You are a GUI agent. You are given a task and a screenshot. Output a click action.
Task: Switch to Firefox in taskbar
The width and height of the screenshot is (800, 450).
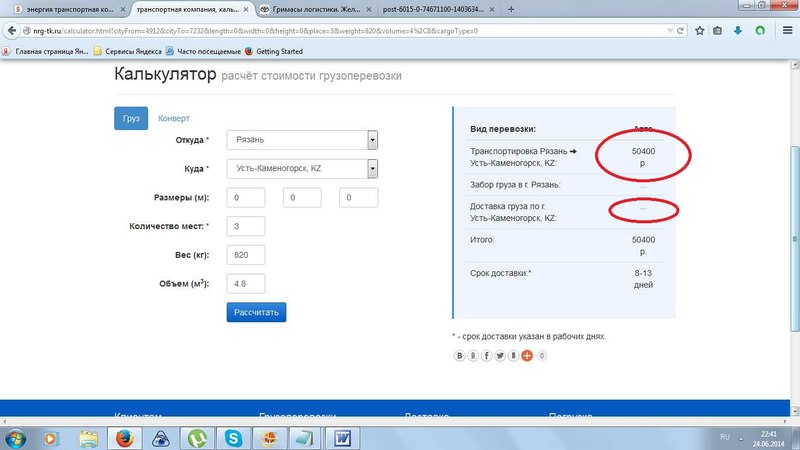click(x=124, y=439)
